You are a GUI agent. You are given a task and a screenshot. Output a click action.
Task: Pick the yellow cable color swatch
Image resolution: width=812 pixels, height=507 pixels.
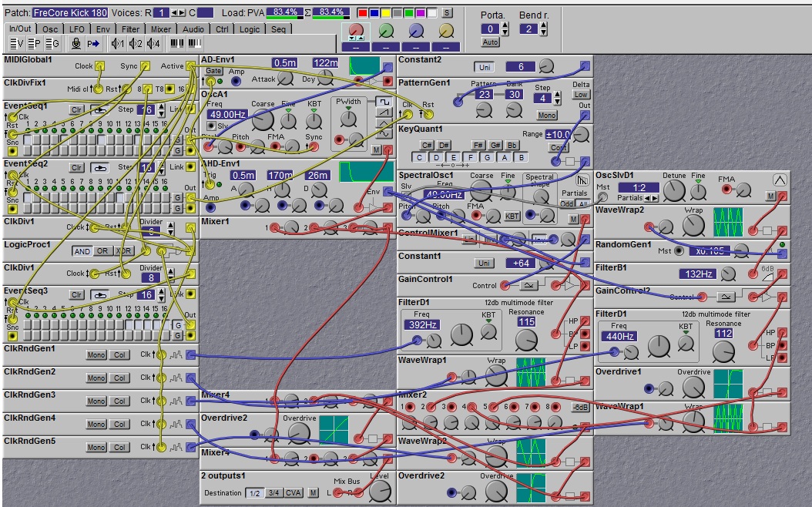point(386,13)
